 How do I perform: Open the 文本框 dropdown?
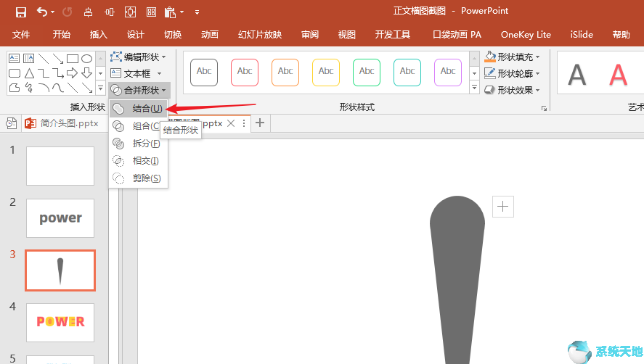(136, 73)
